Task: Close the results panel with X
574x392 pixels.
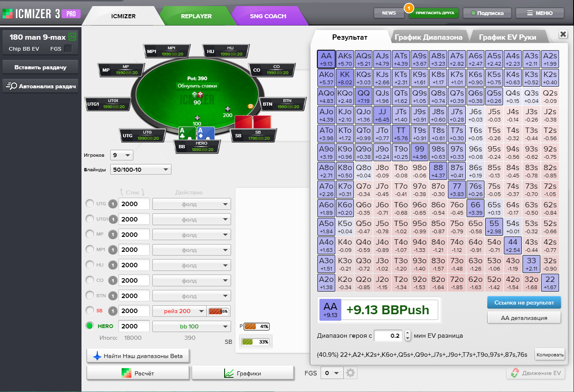Action: pyautogui.click(x=563, y=34)
